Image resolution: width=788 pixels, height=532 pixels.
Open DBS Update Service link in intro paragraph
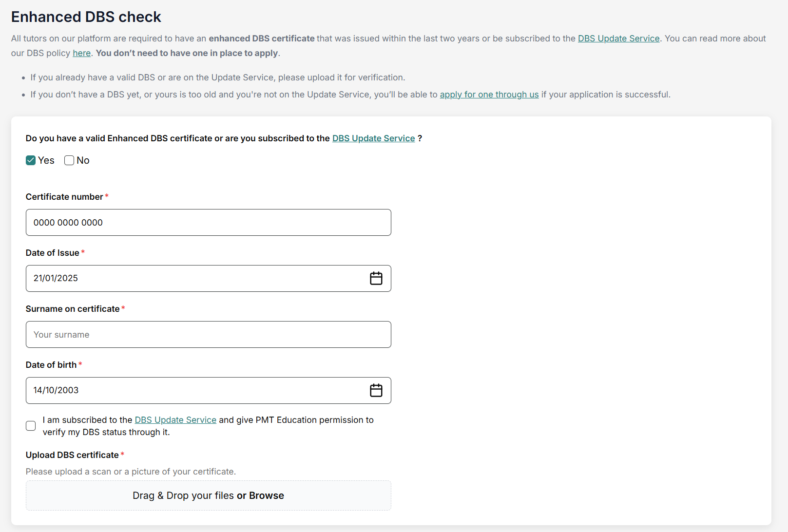pos(618,38)
